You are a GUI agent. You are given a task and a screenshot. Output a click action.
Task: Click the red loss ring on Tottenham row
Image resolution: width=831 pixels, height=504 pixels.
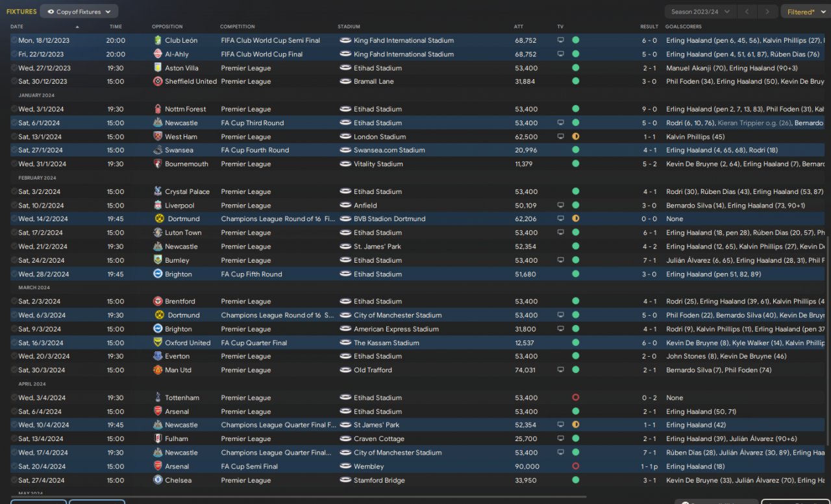pos(575,398)
